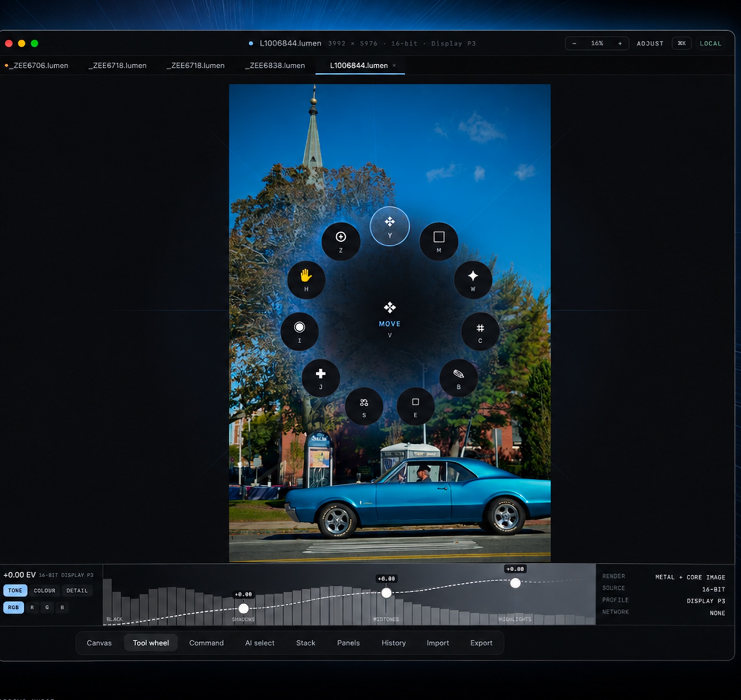741x700 pixels.
Task: Open the History item in bottom bar
Action: (x=393, y=643)
